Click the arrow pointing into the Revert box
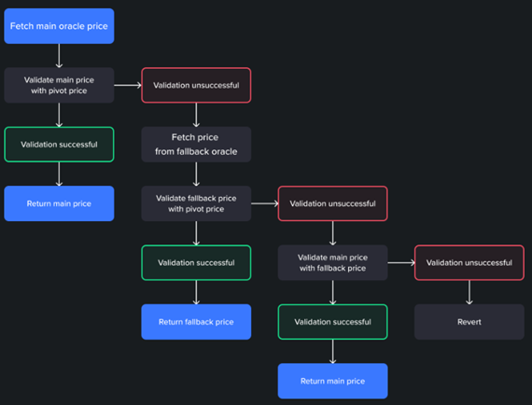 click(469, 292)
